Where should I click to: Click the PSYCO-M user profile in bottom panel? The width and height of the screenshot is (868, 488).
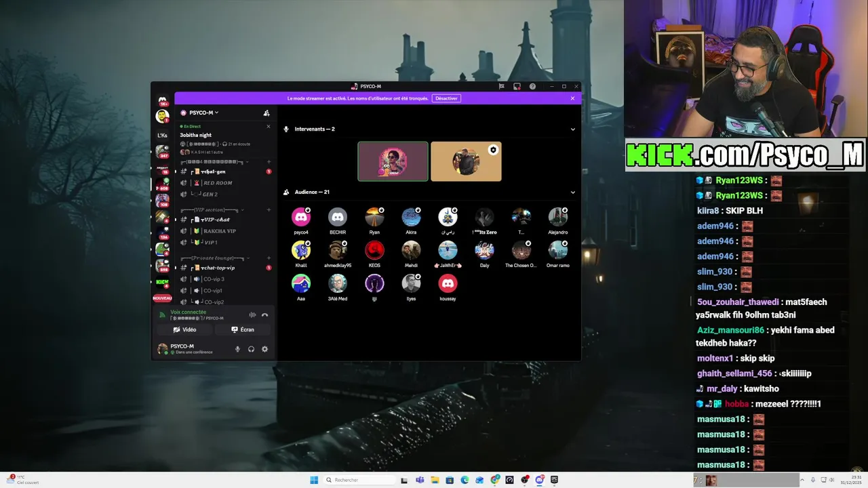tap(186, 349)
